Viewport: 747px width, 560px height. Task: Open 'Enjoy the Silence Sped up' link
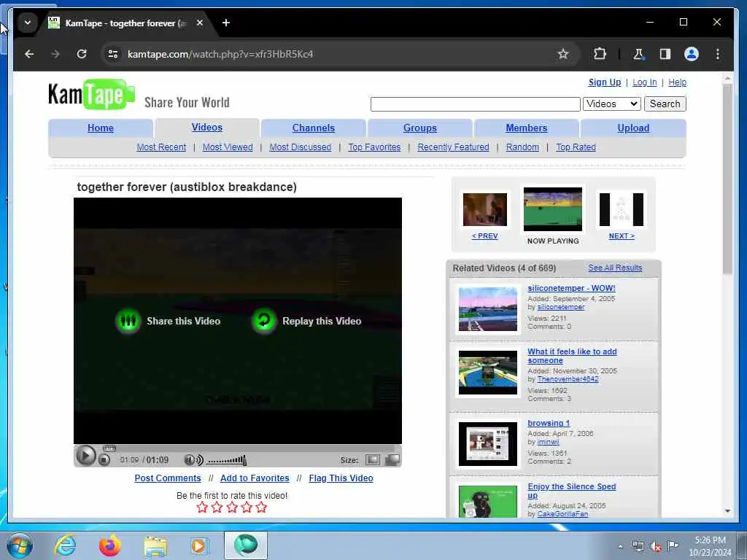point(571,491)
